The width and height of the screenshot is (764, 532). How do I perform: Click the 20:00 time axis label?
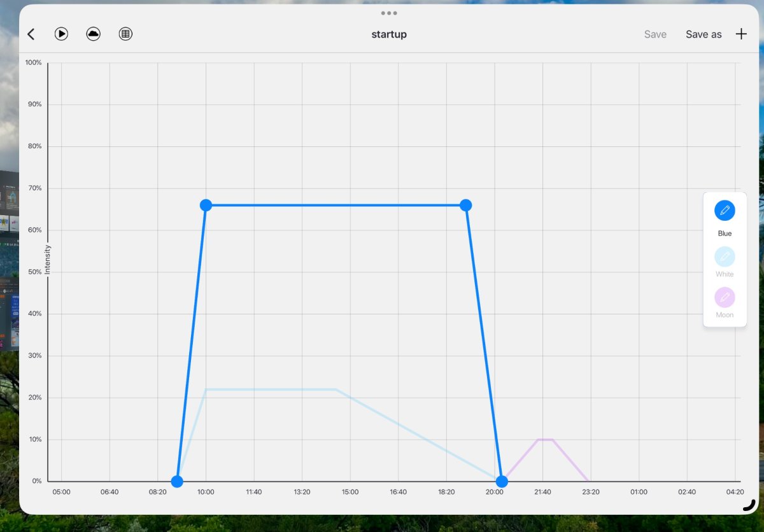tap(495, 492)
